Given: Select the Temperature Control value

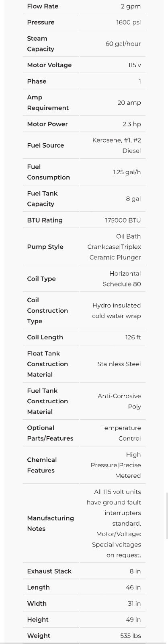Looking at the screenshot, I should coord(121,433).
